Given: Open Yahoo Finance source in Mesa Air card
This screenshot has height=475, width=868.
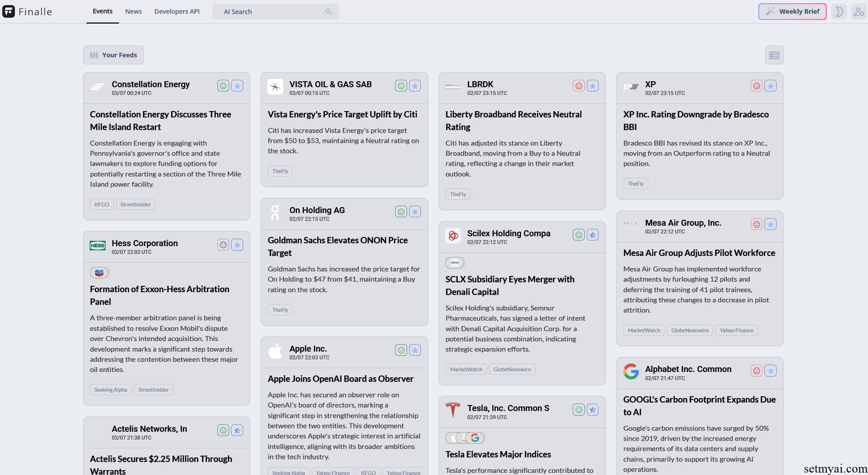Looking at the screenshot, I should click(x=736, y=330).
